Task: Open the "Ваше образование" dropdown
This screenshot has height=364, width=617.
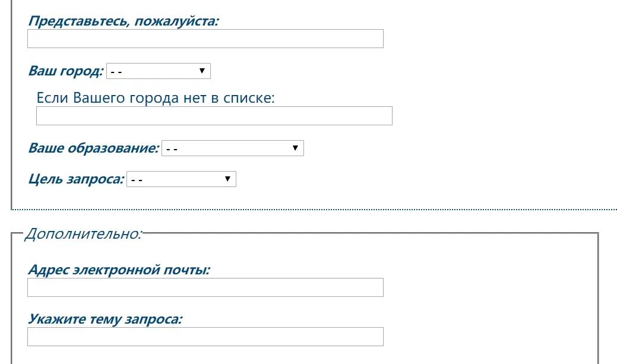Action: [233, 148]
